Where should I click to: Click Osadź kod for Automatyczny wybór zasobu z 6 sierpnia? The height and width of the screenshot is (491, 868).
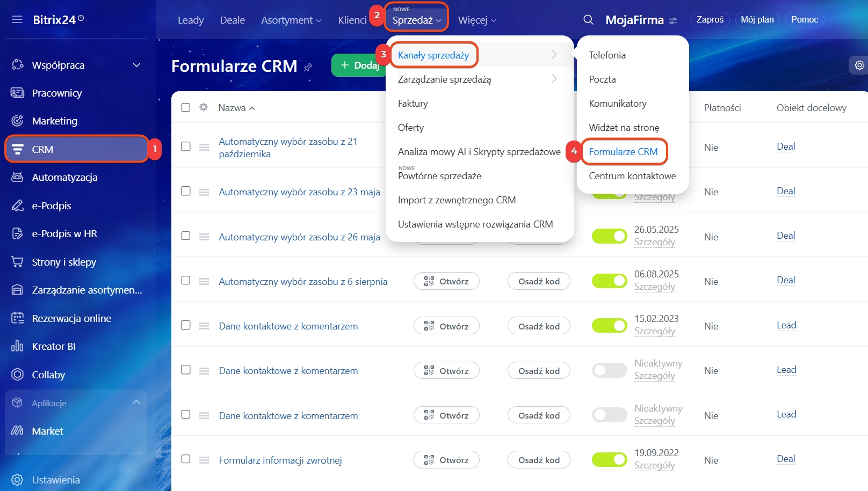[539, 281]
